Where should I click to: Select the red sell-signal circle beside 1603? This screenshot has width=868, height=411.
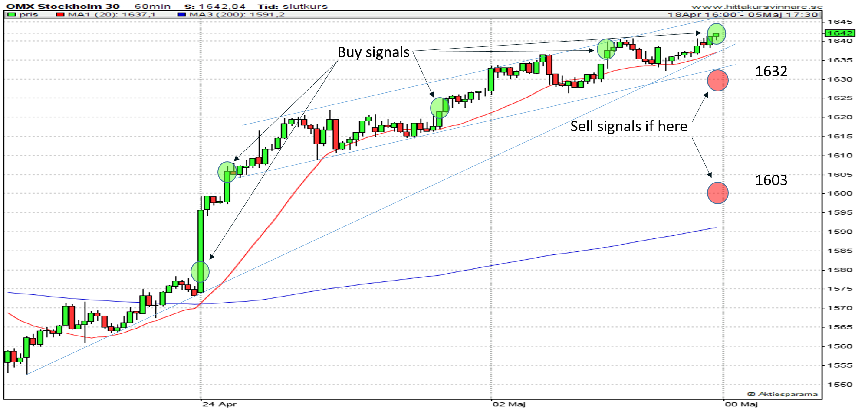click(717, 193)
